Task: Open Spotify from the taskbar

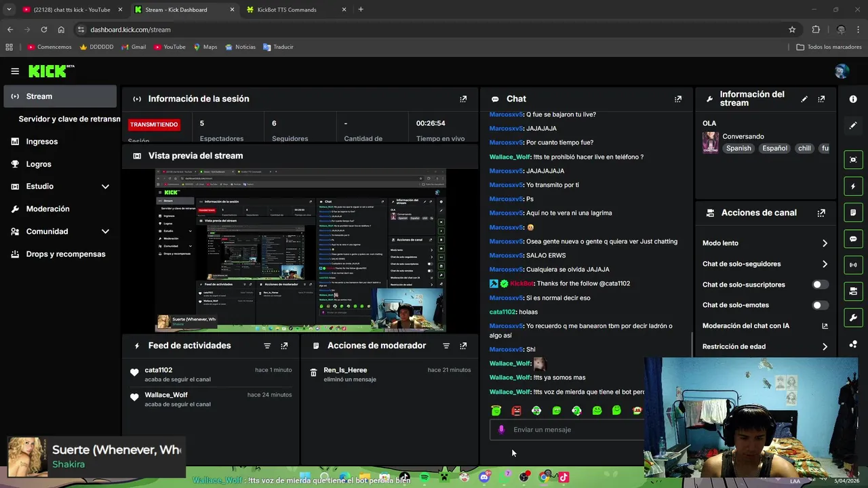Action: 425,477
